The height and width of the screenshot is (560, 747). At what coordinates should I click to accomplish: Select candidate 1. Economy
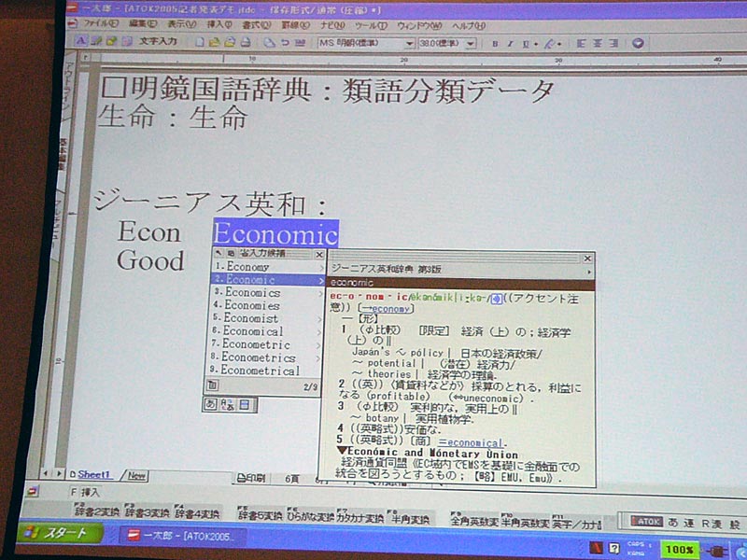click(x=266, y=267)
